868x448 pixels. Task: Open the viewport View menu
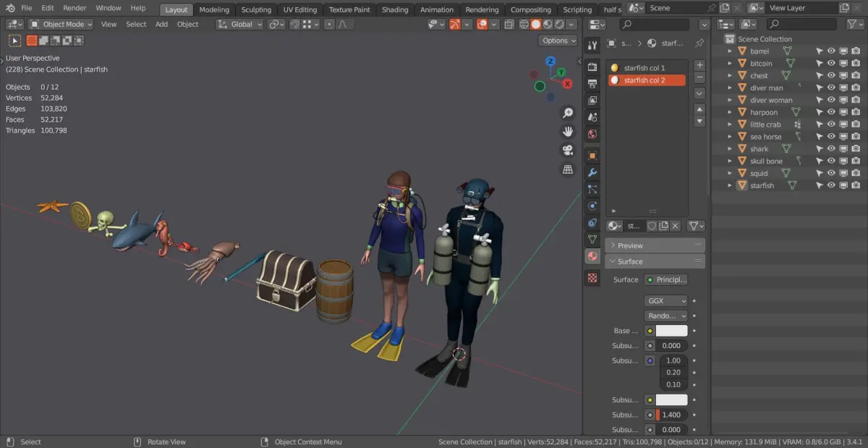pyautogui.click(x=109, y=24)
